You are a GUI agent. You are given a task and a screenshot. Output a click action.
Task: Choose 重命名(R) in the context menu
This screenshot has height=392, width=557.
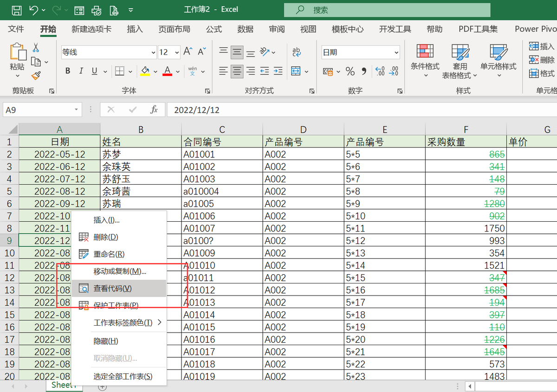tap(119, 254)
